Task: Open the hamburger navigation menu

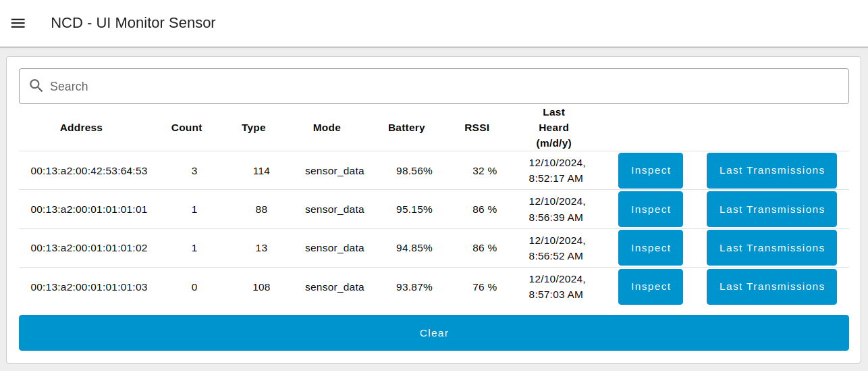Action: [18, 23]
